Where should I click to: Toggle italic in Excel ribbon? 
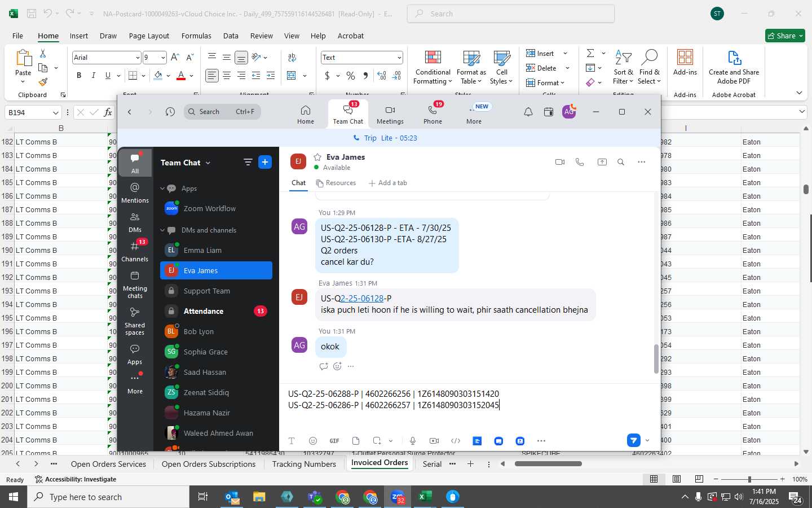[x=93, y=76]
